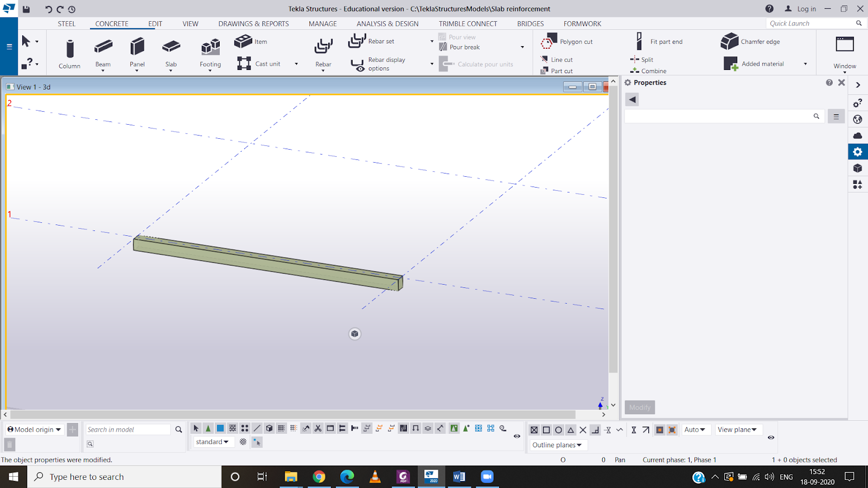Click the Log in link

pyautogui.click(x=806, y=9)
